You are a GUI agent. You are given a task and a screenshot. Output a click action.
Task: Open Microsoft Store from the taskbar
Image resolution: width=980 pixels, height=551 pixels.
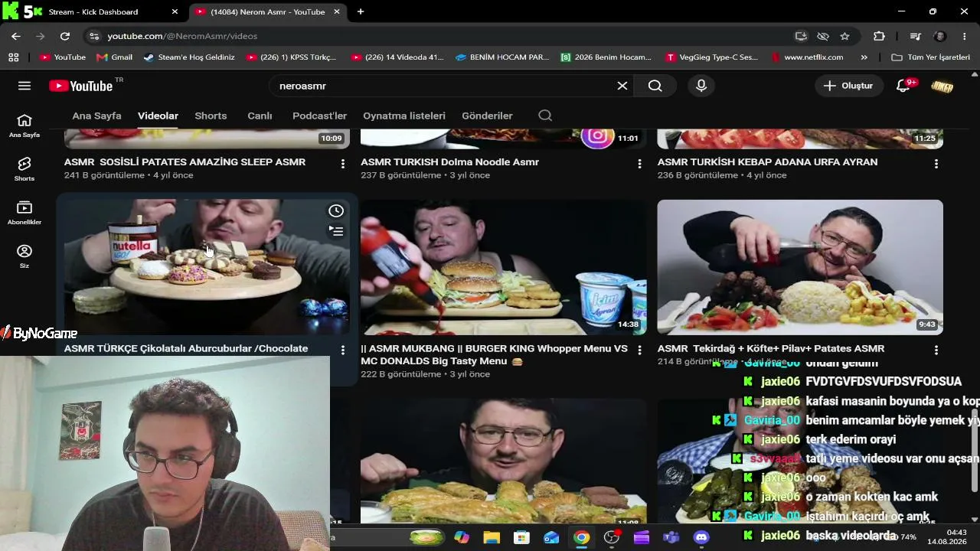tap(521, 537)
